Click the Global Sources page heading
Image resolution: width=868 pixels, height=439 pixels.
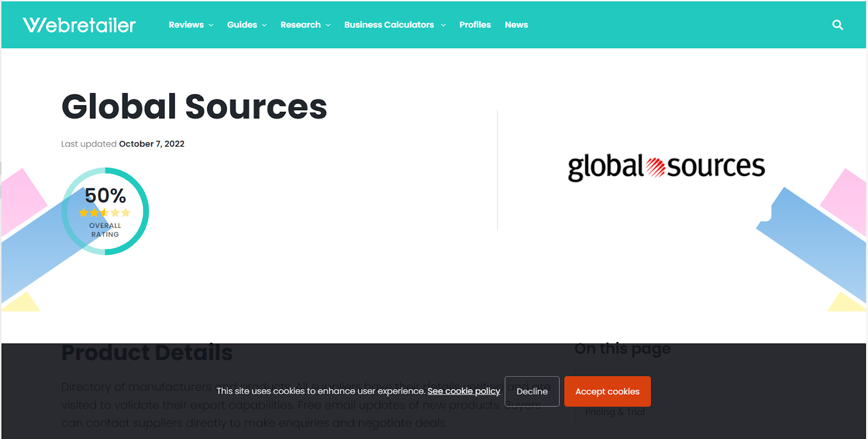[194, 106]
